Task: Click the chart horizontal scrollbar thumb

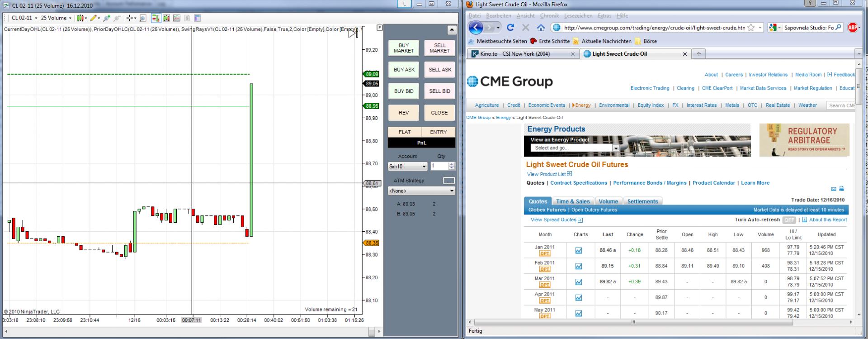Action: (x=372, y=332)
